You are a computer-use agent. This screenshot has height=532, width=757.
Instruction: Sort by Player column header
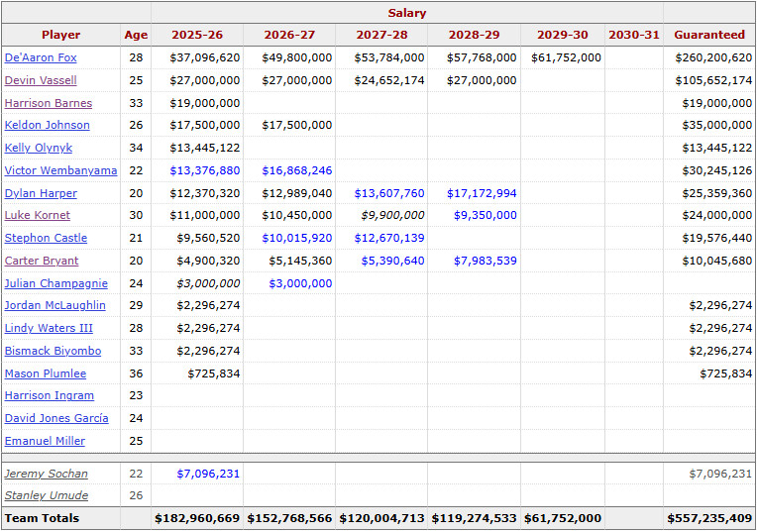[x=60, y=35]
